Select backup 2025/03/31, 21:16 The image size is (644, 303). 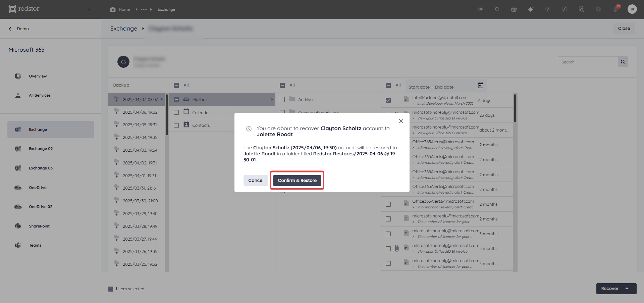click(x=137, y=188)
